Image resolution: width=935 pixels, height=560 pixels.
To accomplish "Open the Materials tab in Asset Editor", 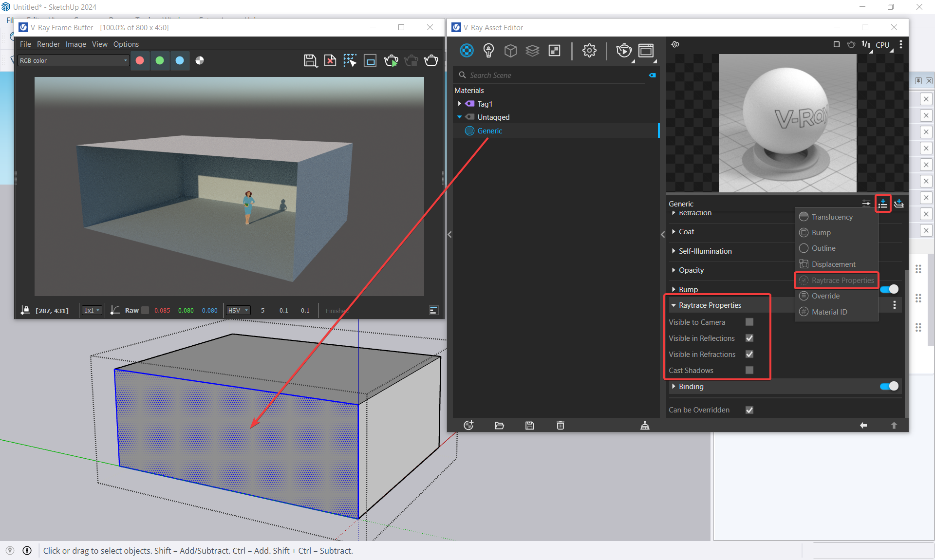I will pyautogui.click(x=467, y=50).
